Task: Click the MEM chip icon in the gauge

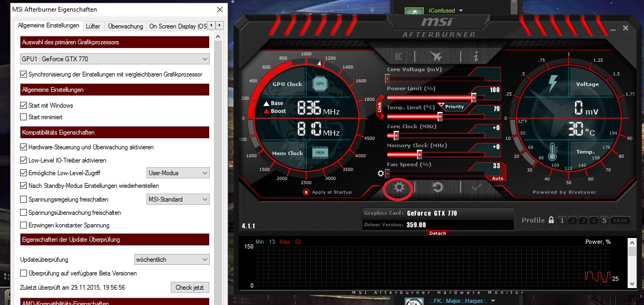Action: pos(319,153)
